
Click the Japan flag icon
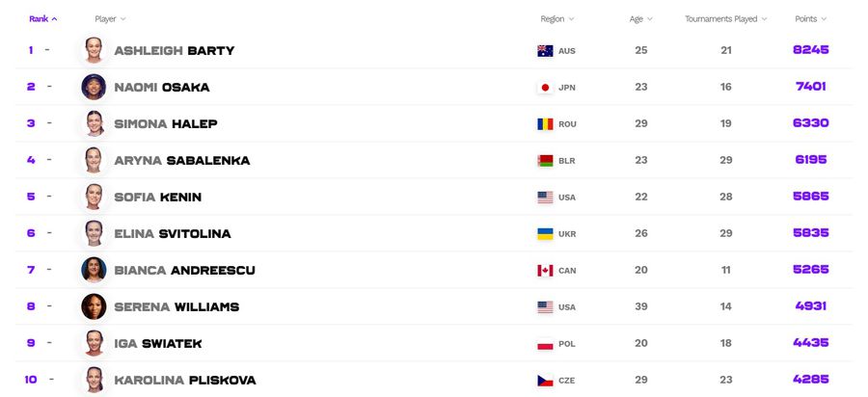pos(545,88)
